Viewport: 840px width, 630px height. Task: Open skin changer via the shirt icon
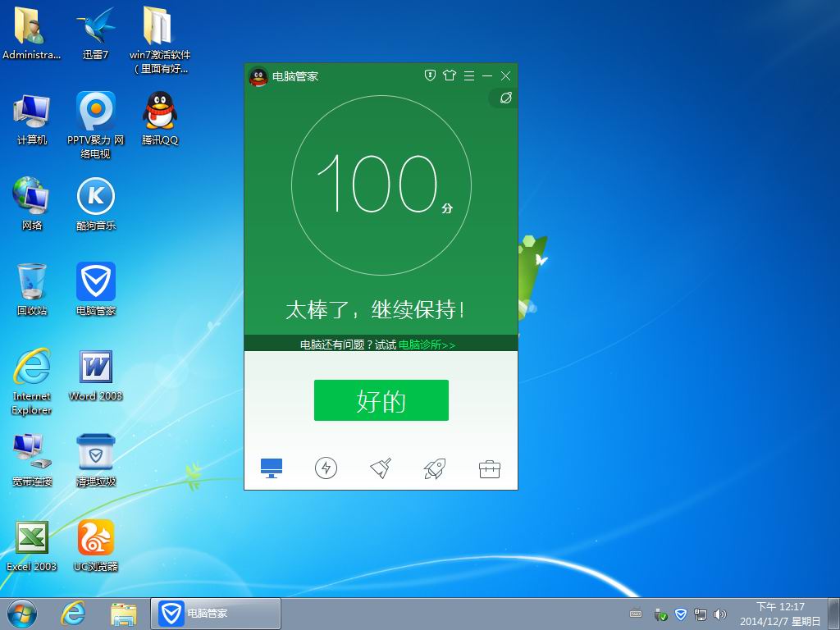click(449, 75)
